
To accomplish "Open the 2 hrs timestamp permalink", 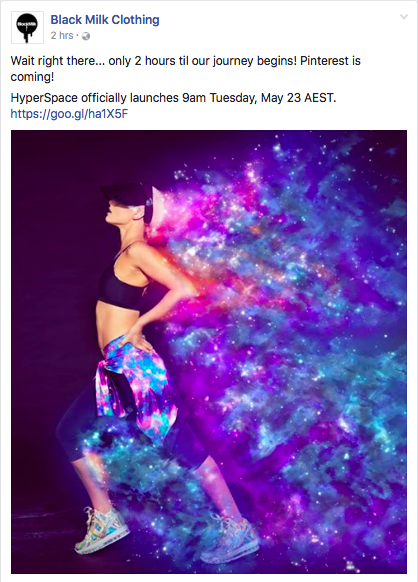I will point(62,36).
